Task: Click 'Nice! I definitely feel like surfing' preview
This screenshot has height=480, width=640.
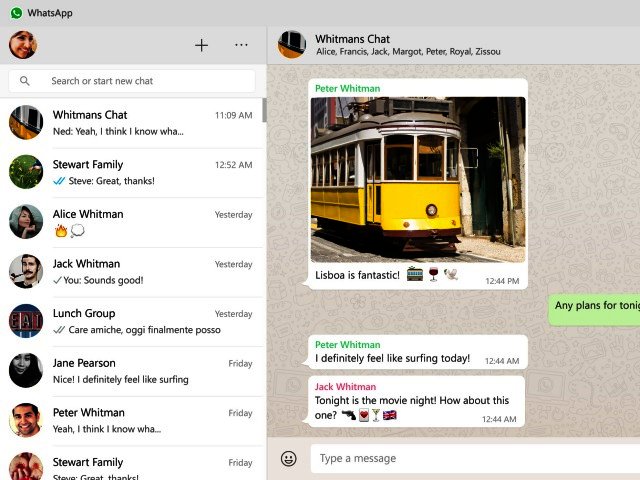Action: coord(121,380)
